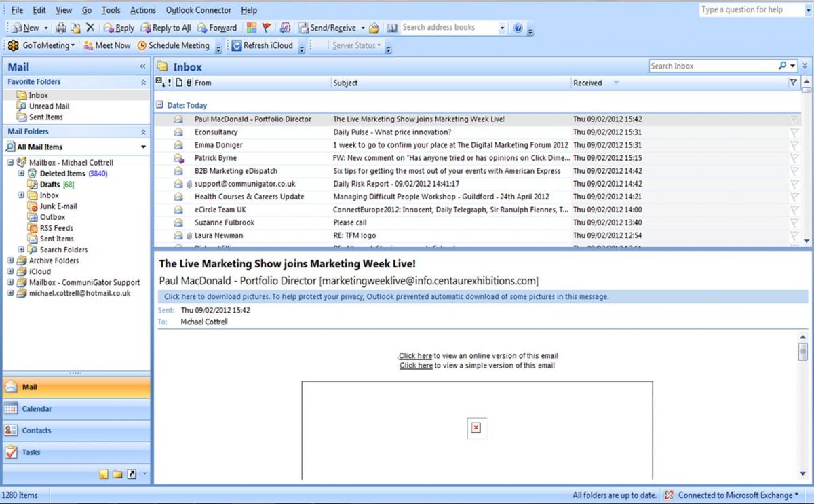This screenshot has width=814, height=504.
Task: Open the Notes icon in navigation pane
Action: (x=104, y=474)
